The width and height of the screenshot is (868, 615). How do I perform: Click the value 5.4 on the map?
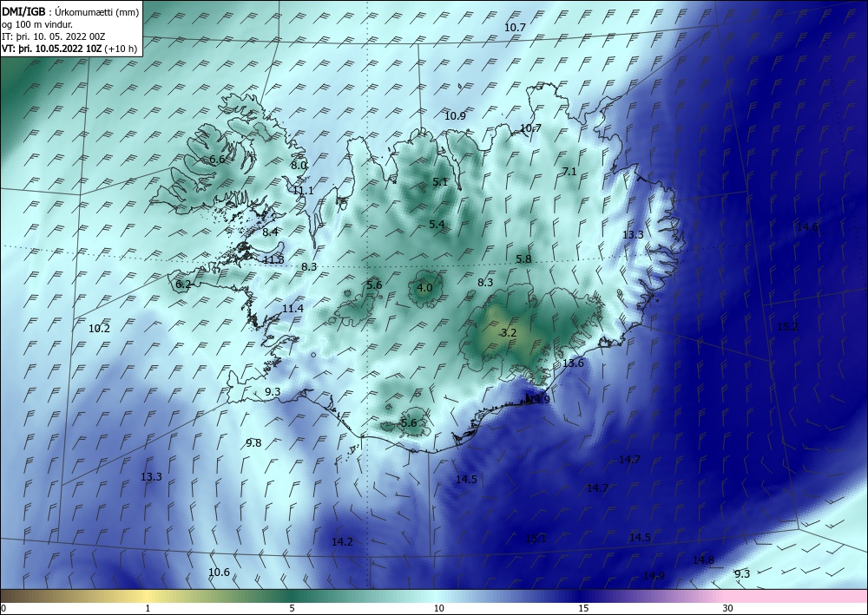pyautogui.click(x=437, y=224)
